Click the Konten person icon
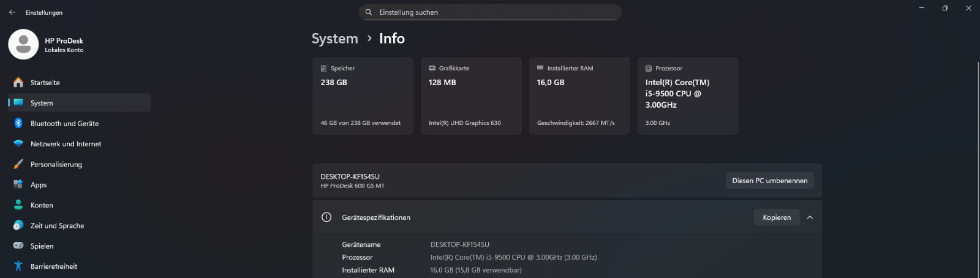980x278 pixels. (x=18, y=205)
